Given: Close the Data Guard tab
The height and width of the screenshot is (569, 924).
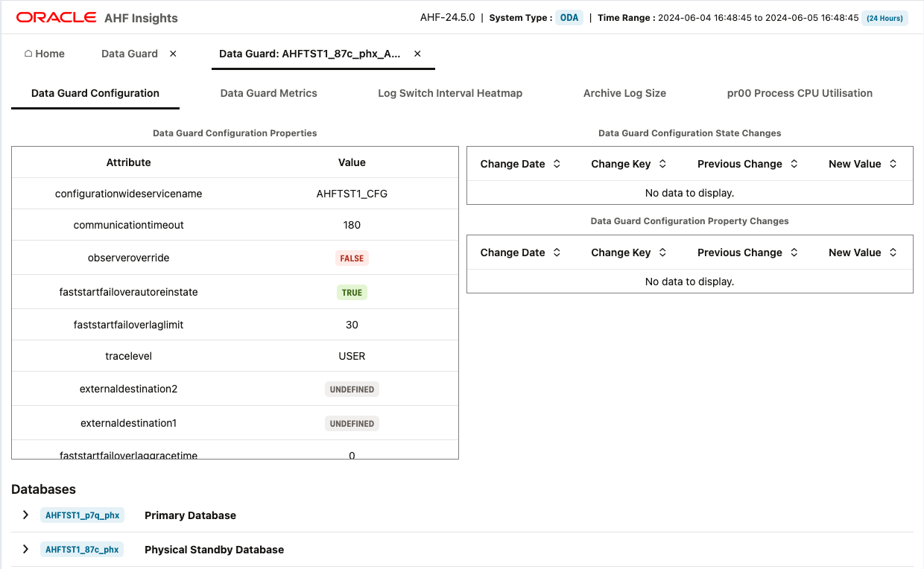Looking at the screenshot, I should pos(172,53).
